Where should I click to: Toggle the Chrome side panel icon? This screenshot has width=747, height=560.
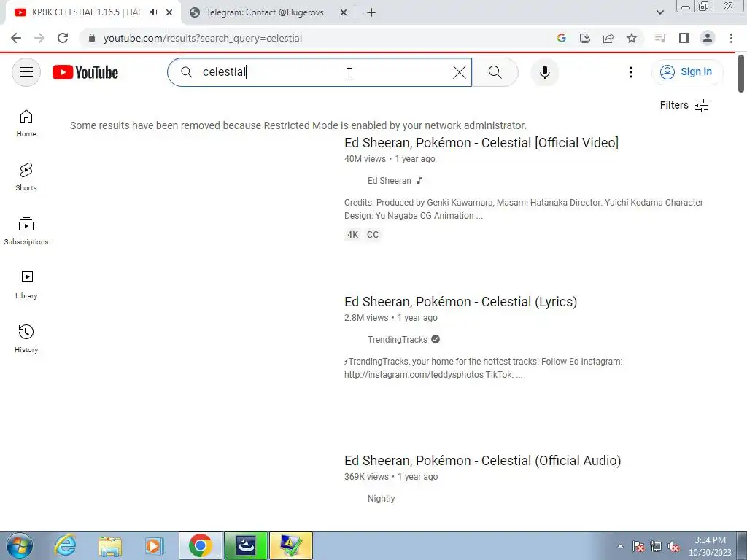click(x=684, y=38)
